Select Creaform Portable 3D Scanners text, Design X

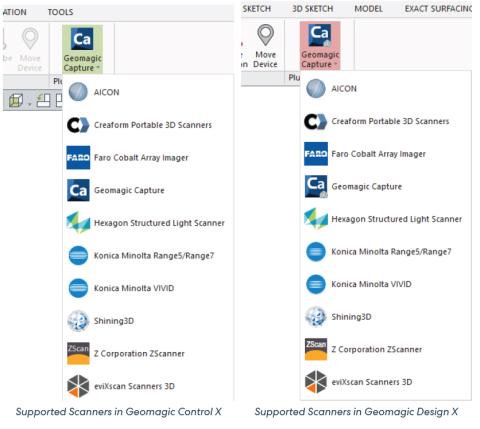390,121
